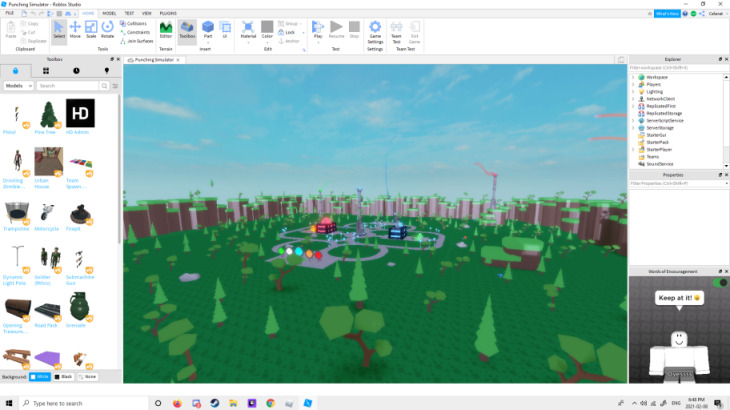This screenshot has width=730, height=410.
Task: Open the Material picker
Action: pyautogui.click(x=248, y=30)
